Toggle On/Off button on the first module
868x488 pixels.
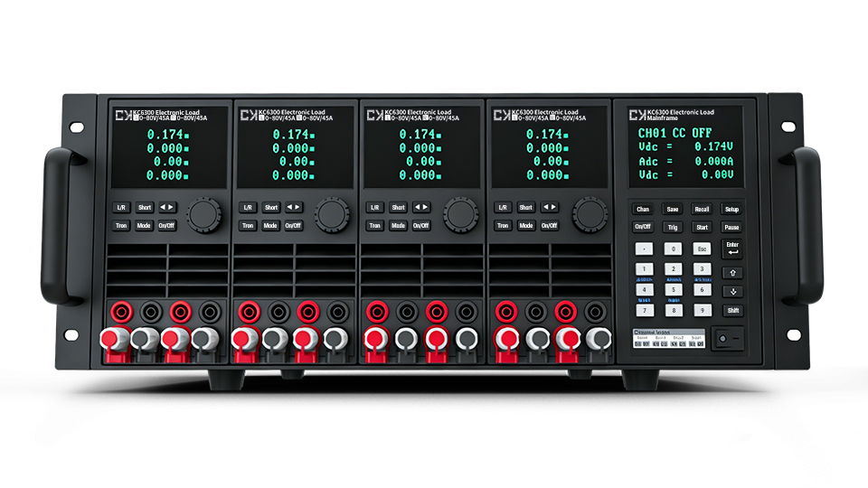167,225
